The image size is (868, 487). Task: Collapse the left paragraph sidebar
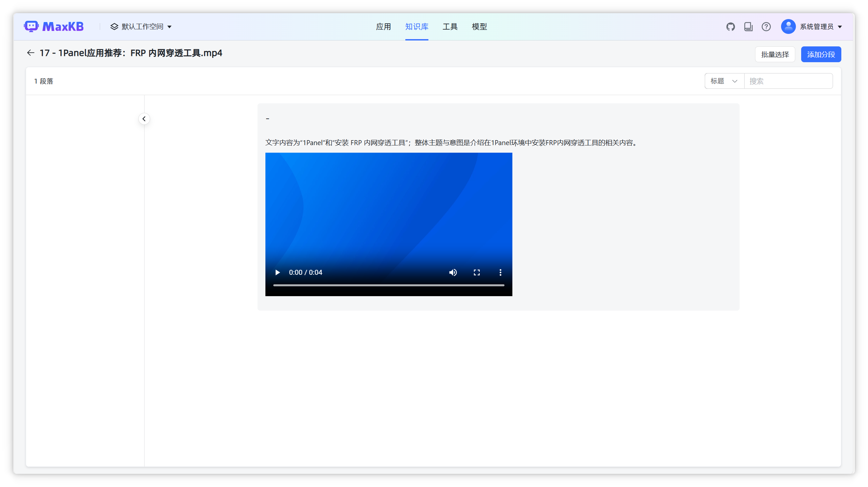pos(144,118)
